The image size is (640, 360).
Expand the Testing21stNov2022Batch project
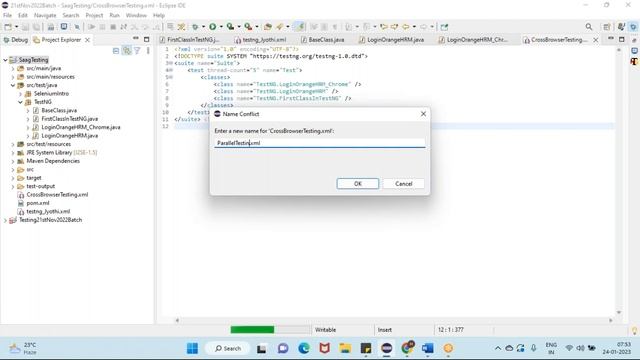tap(5, 220)
